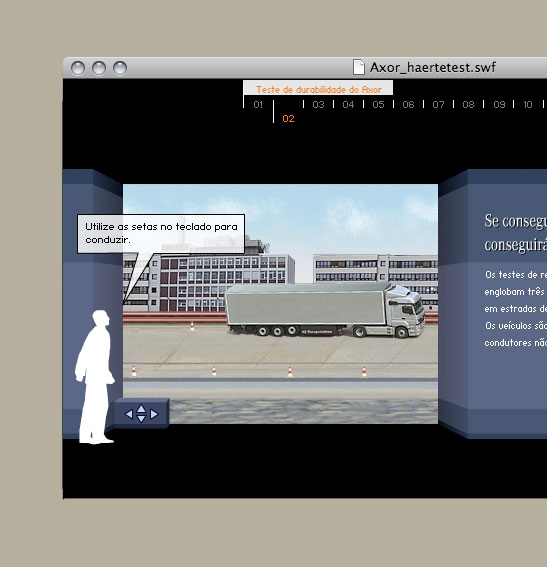547x567 pixels.
Task: Jump to chapter 03
Action: point(318,105)
